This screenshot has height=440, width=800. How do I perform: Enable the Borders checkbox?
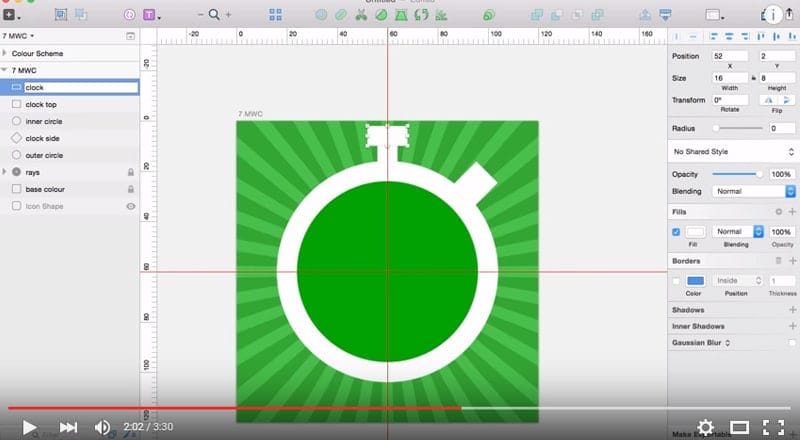[677, 280]
